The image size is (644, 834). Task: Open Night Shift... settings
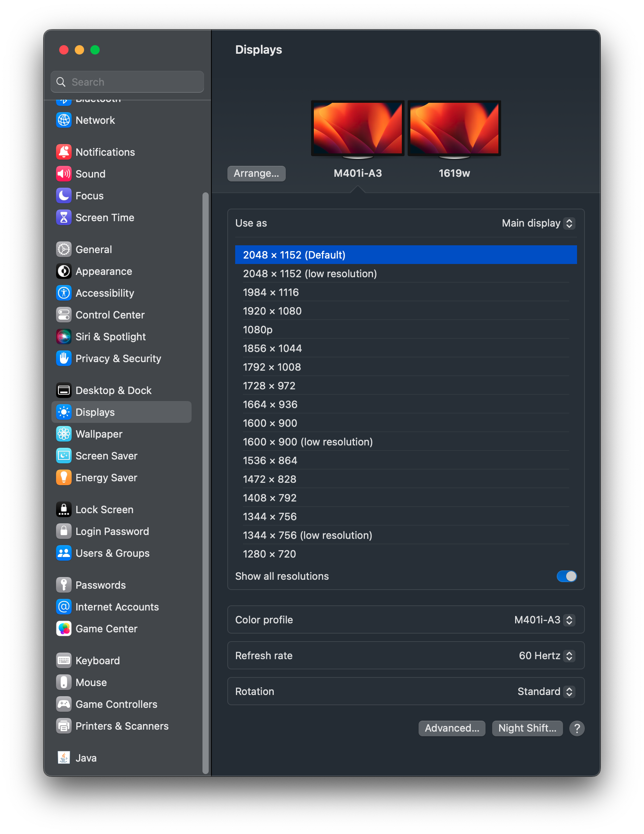527,728
